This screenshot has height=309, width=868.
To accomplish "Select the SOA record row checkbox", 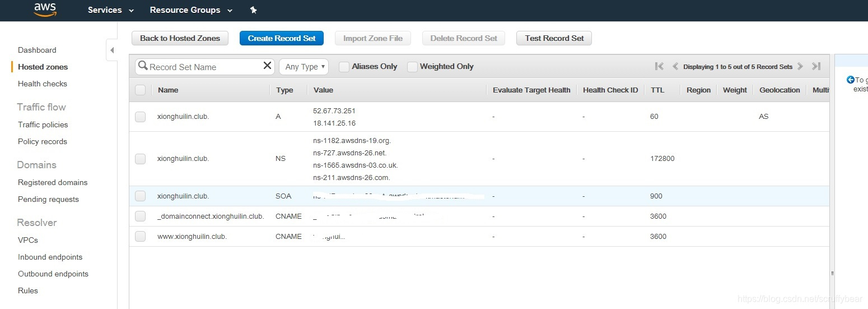I will [x=140, y=196].
